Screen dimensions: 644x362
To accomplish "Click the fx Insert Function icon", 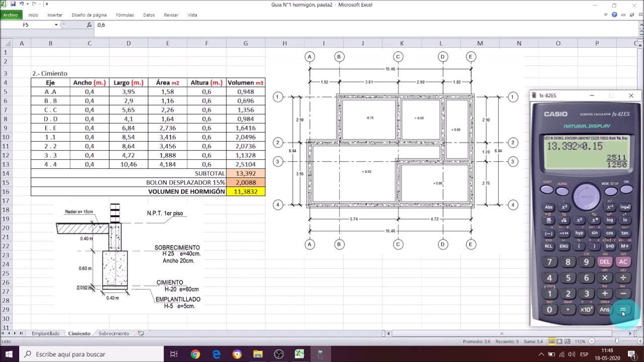I will tap(89, 25).
